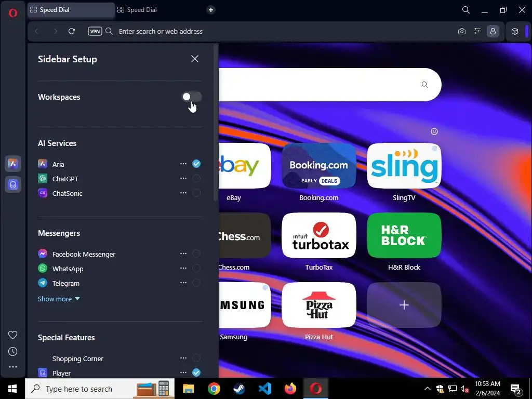Open ChatSonic options three-dot menu
This screenshot has width=532, height=399.
pyautogui.click(x=183, y=193)
